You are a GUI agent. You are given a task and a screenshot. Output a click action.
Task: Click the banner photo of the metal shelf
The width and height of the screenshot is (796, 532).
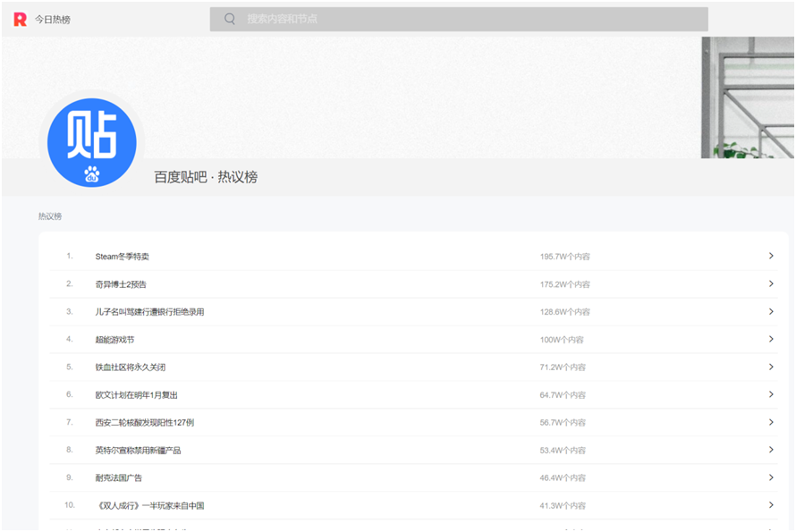pyautogui.click(x=748, y=97)
